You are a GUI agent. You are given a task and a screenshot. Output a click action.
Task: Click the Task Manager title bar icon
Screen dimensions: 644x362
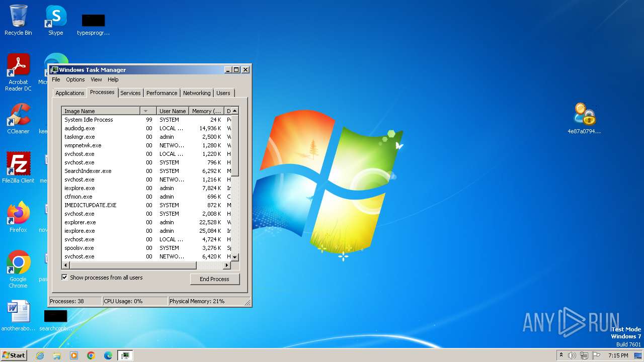pyautogui.click(x=54, y=70)
